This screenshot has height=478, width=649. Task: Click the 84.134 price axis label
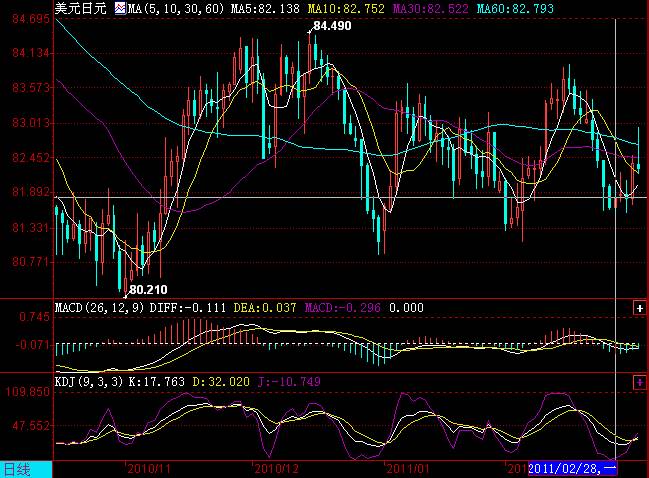click(31, 53)
